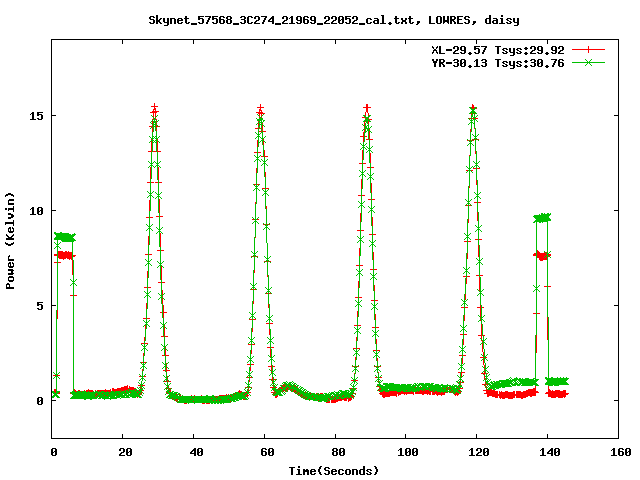Click the x-axis tick label 60

pyautogui.click(x=267, y=452)
